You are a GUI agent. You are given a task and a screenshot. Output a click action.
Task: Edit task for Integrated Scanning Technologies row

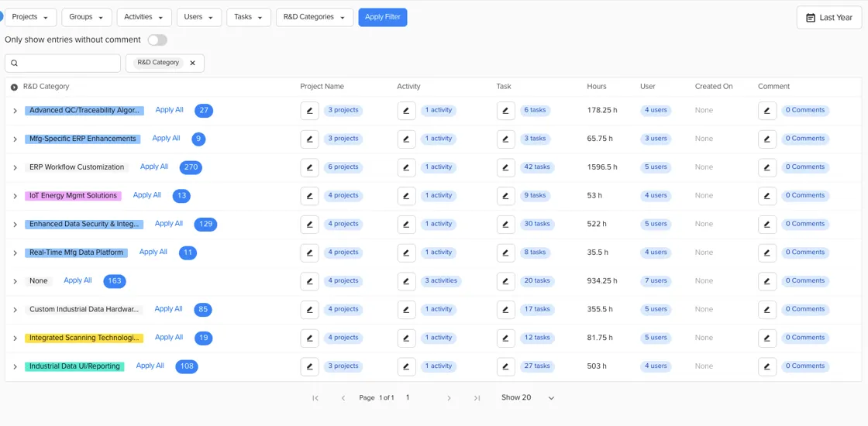(506, 338)
